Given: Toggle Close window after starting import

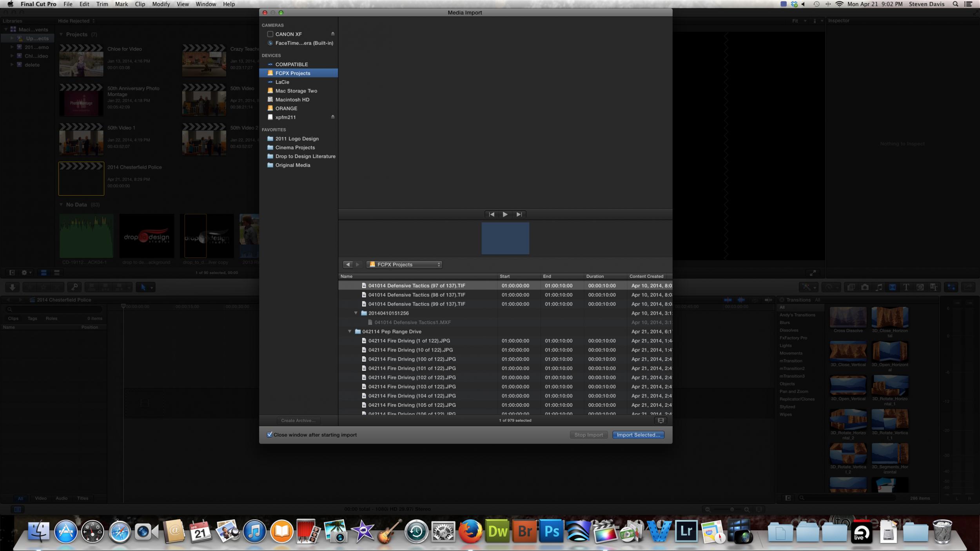Looking at the screenshot, I should [270, 435].
